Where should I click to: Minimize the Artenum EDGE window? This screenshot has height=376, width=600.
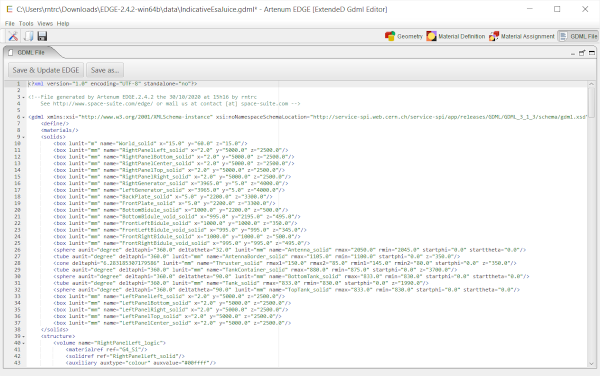pyautogui.click(x=530, y=9)
